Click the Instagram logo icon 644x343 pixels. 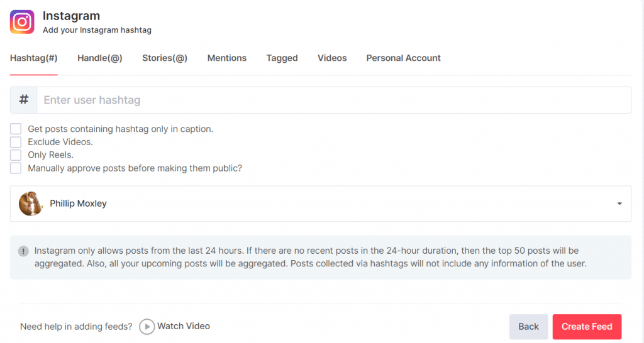point(22,22)
